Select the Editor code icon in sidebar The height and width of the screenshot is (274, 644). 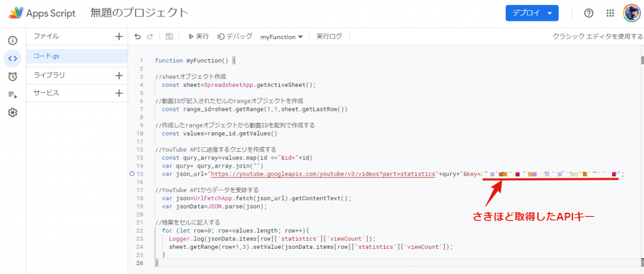pyautogui.click(x=13, y=59)
